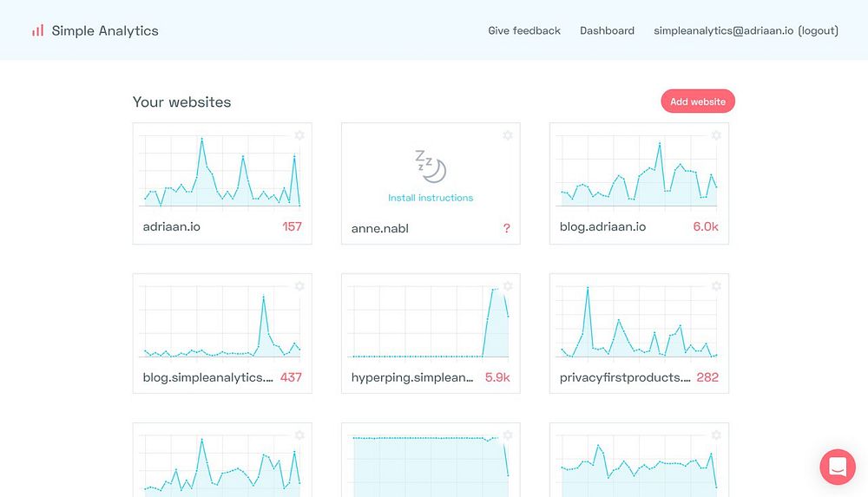Open the Give feedback menu item
The width and height of the screenshot is (868, 497).
pos(524,31)
